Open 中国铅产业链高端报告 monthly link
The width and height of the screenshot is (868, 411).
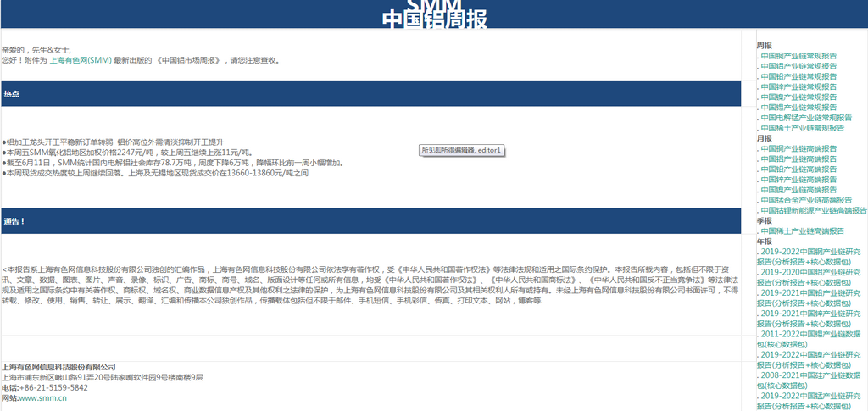pyautogui.click(x=798, y=169)
